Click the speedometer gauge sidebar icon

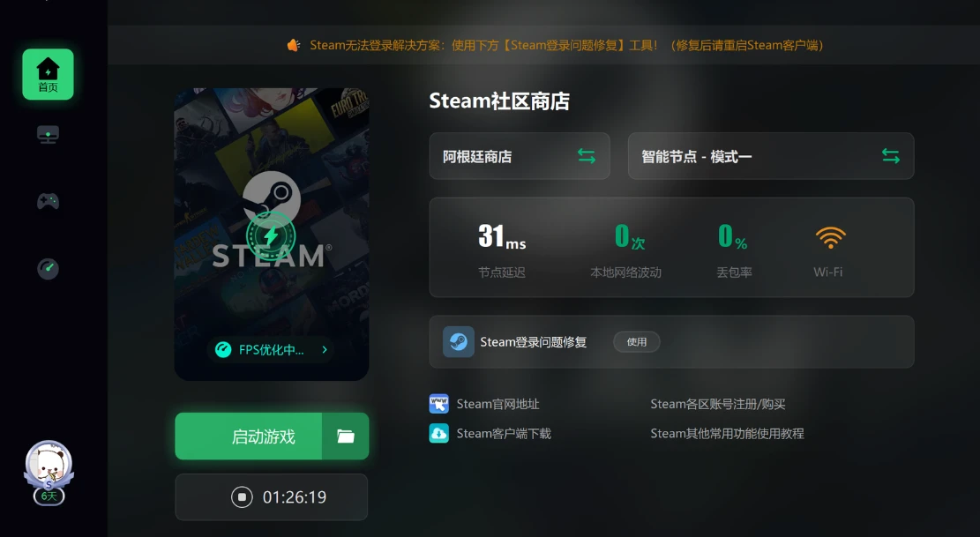48,269
